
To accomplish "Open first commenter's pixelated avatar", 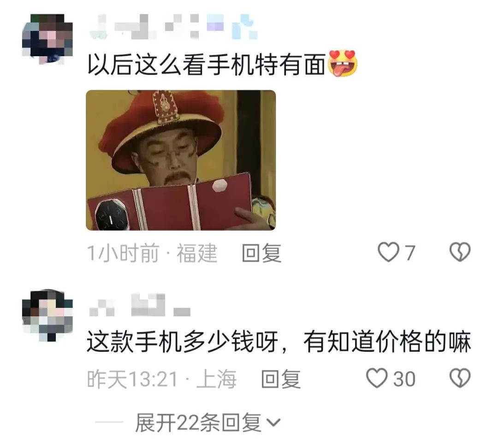I will click(47, 39).
